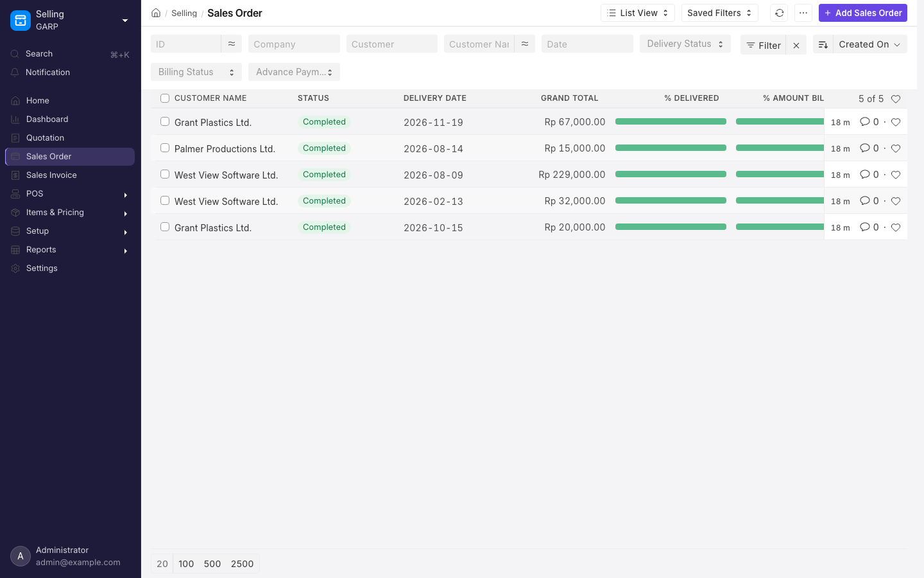
Task: Toggle the ID filter match-type icon
Action: pyautogui.click(x=232, y=44)
